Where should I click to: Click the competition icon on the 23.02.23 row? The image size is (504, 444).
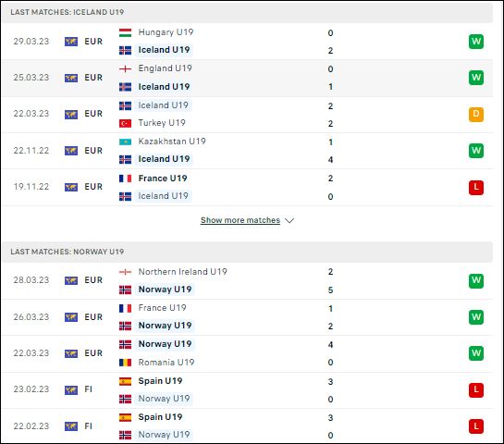point(71,389)
